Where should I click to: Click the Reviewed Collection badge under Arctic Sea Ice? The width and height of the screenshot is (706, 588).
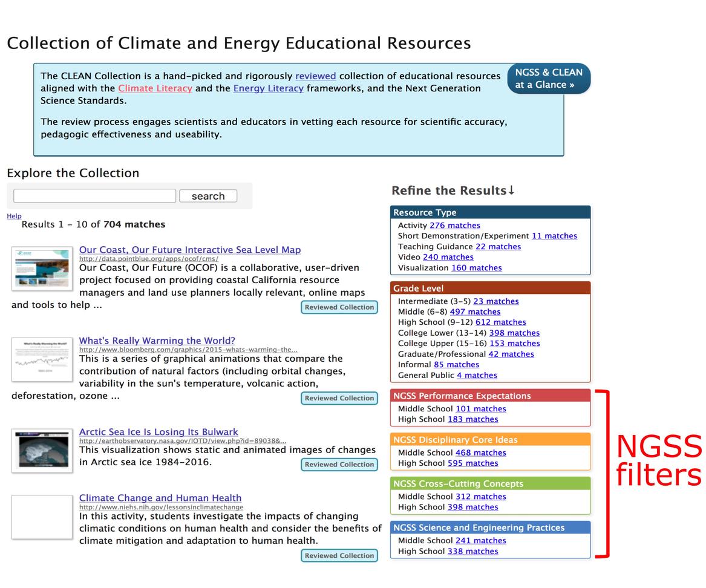(x=339, y=464)
